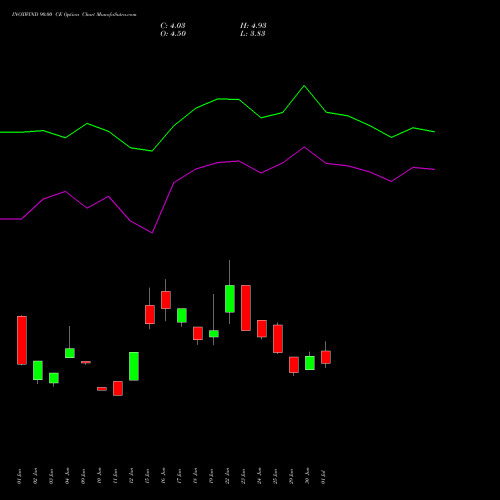
Task: Select the green candlestick for 04 Jun
Action: click(x=70, y=353)
